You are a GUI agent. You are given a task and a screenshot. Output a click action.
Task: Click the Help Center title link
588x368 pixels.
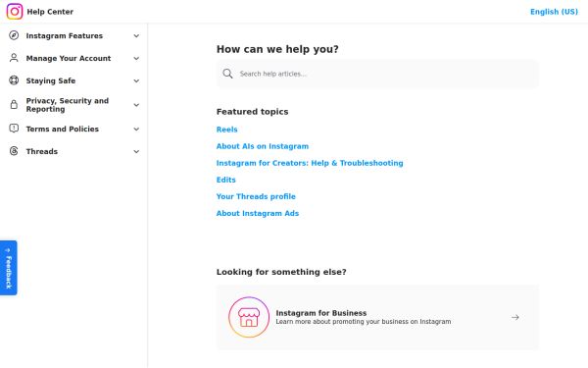[50, 12]
